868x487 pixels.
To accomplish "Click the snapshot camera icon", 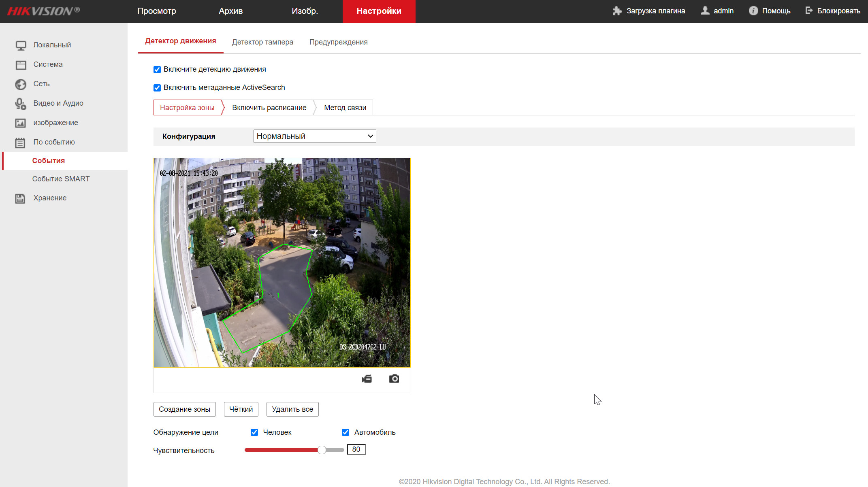I will click(394, 379).
